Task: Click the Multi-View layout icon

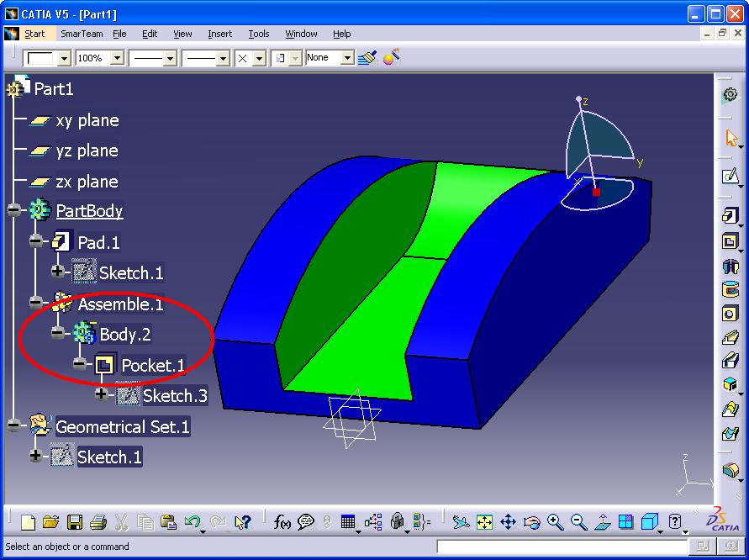Action: 625,522
